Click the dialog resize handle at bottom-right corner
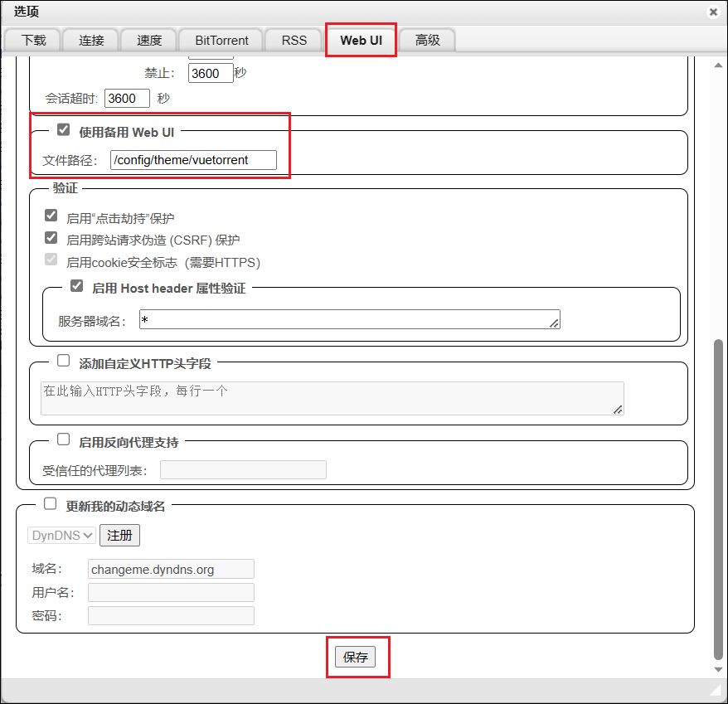 pyautogui.click(x=716, y=690)
